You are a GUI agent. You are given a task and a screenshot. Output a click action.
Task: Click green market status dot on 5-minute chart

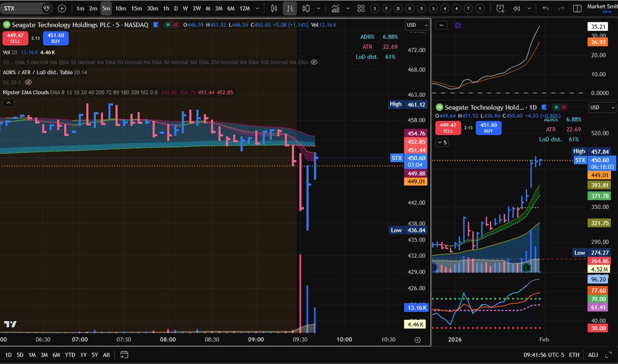168,25
